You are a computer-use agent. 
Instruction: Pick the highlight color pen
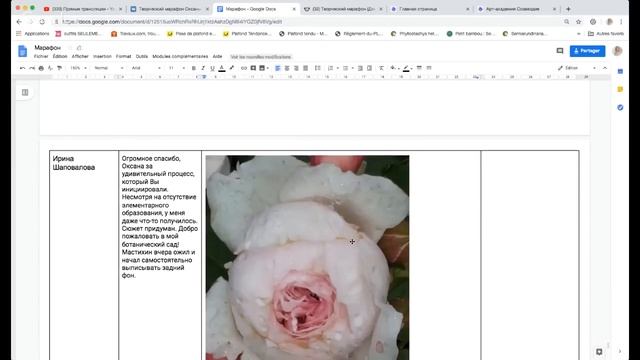[x=231, y=68]
